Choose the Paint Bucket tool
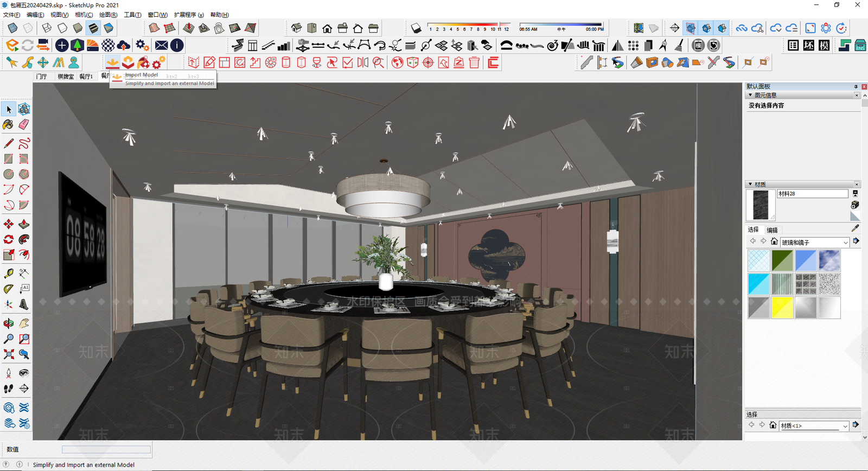The height and width of the screenshot is (471, 868). [x=9, y=125]
